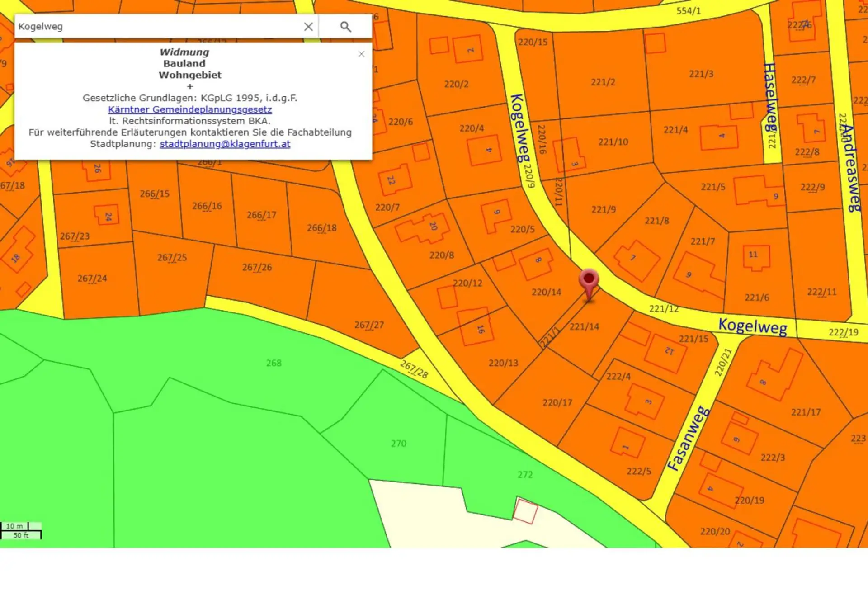Click the Haselweg street label
The width and height of the screenshot is (868, 614).
(x=770, y=97)
